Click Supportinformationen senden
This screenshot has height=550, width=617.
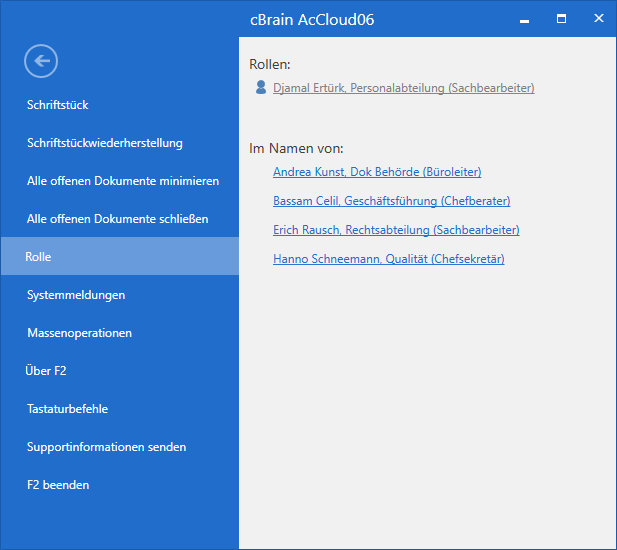[x=106, y=447]
